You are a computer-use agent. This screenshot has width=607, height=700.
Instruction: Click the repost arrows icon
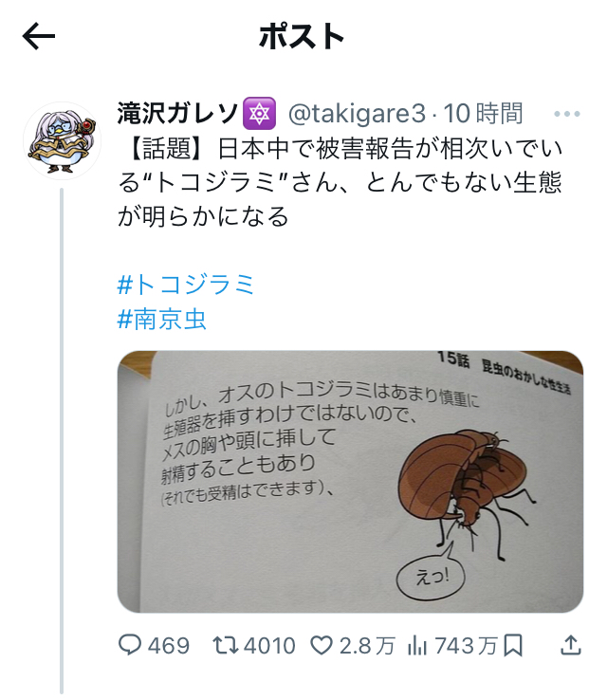[x=226, y=646]
